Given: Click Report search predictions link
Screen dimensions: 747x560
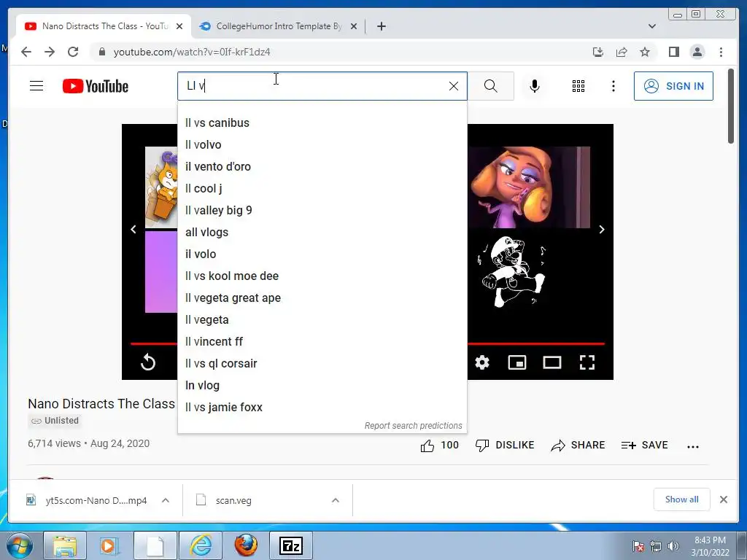Looking at the screenshot, I should click(413, 426).
